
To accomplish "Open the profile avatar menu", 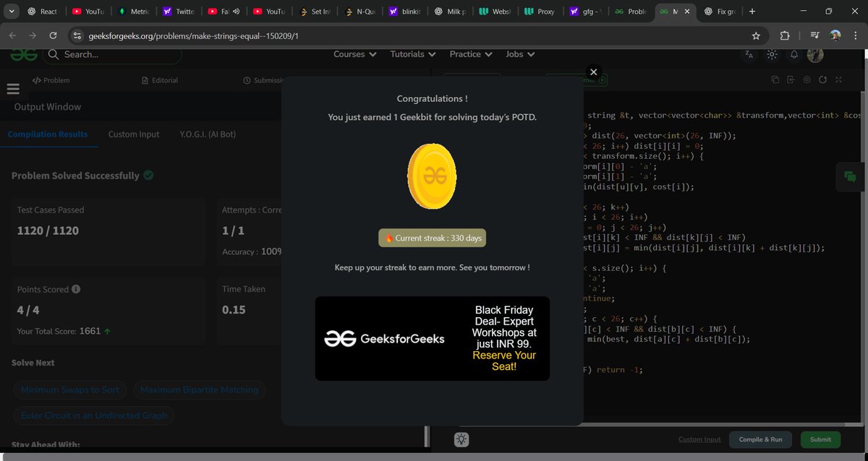I will tap(816, 54).
